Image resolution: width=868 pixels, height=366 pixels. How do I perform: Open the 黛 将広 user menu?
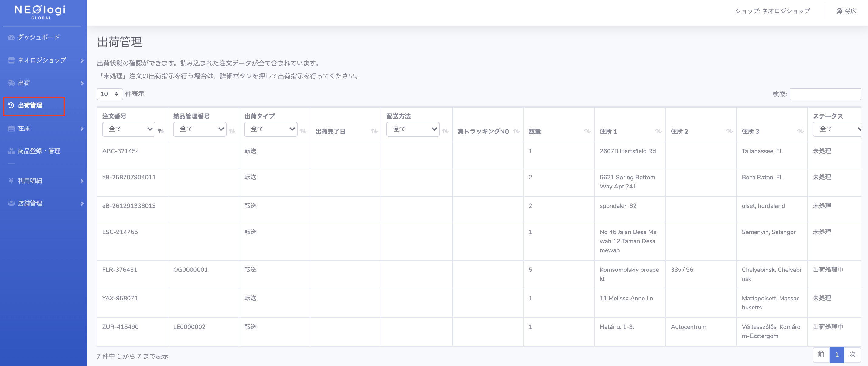coord(846,11)
